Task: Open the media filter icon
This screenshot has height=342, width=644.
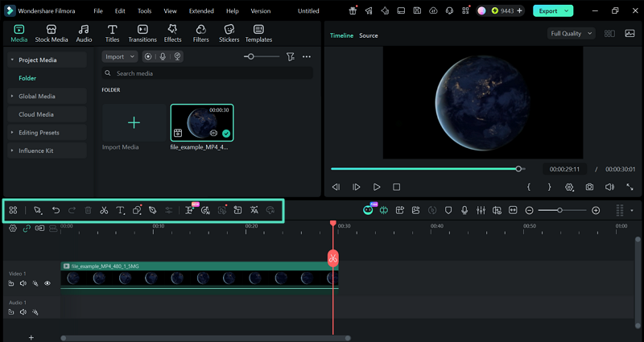Action: [291, 56]
